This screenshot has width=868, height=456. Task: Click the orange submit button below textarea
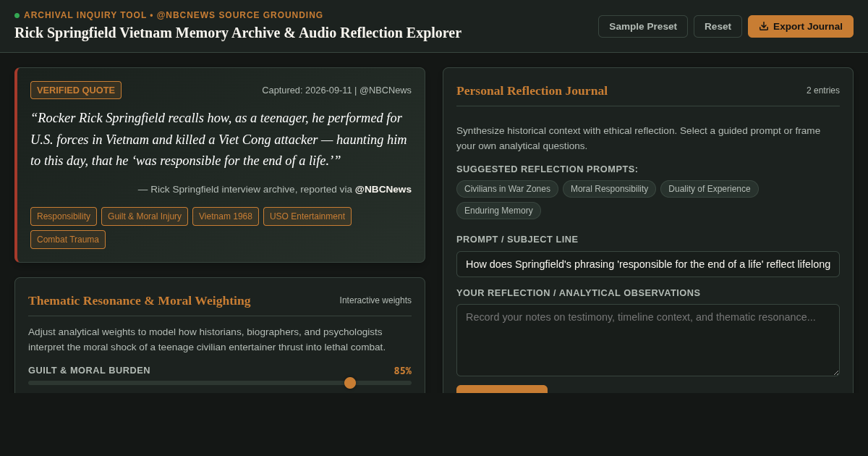pyautogui.click(x=502, y=389)
